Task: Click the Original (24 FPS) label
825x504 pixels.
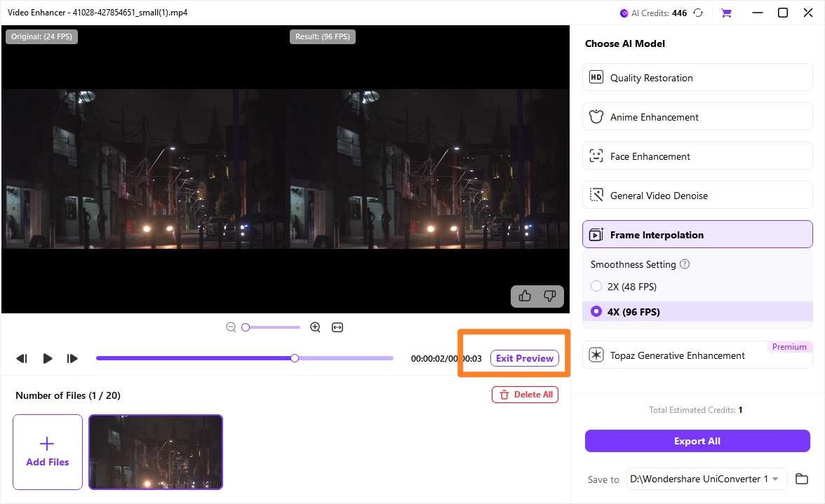Action: coord(41,36)
